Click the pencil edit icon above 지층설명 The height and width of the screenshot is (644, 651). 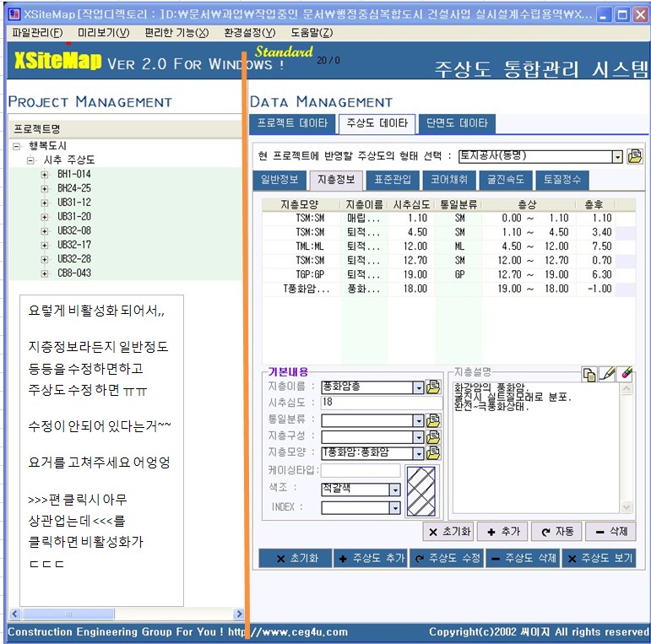point(607,374)
